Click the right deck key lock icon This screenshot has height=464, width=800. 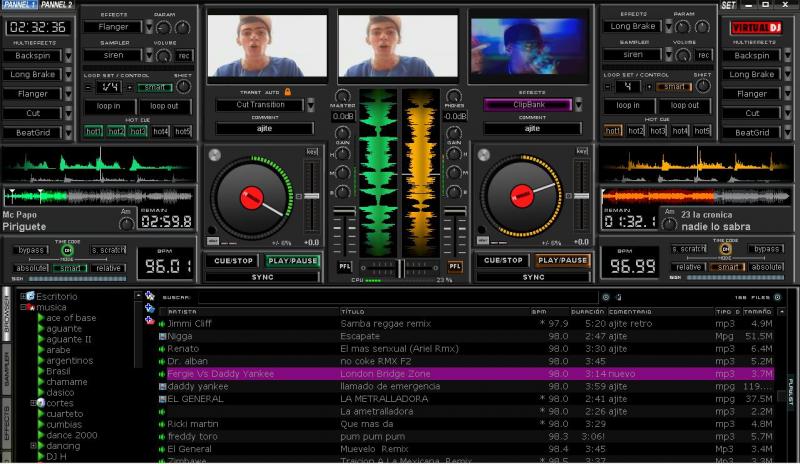click(x=582, y=151)
